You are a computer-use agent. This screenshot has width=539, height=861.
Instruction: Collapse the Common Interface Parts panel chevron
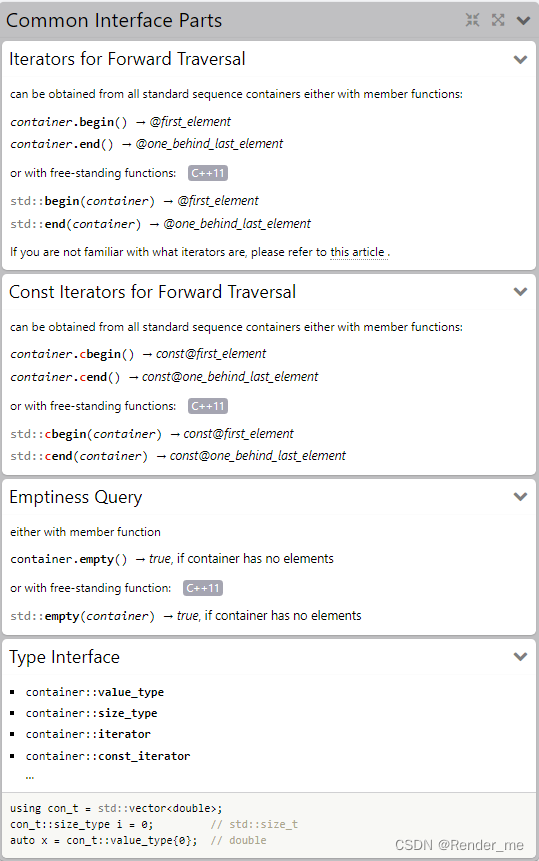[523, 21]
